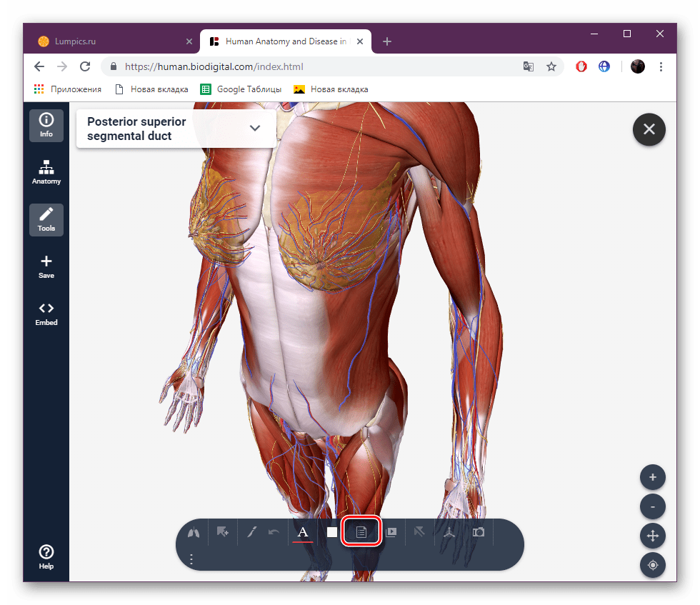Click the Save plus icon

click(x=46, y=266)
